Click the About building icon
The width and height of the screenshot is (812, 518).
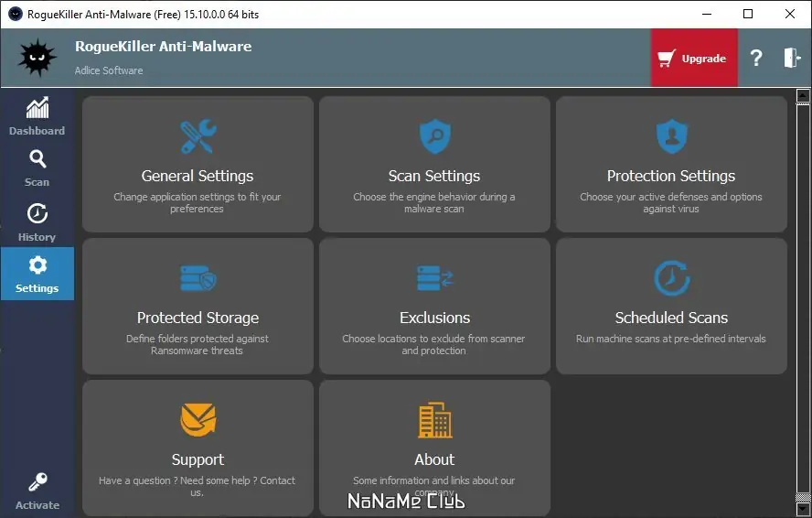click(x=434, y=421)
